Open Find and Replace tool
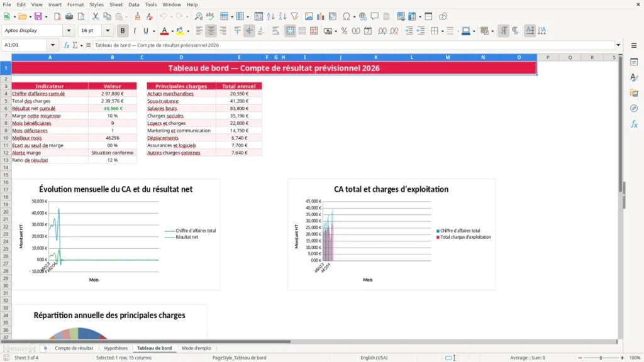Screen dimensions: 644x362 point(198,16)
